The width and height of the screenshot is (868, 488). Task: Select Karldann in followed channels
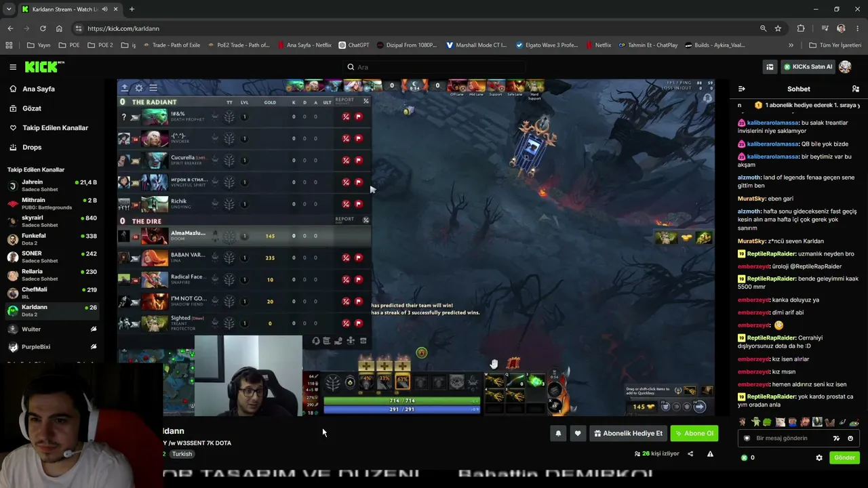pos(53,310)
